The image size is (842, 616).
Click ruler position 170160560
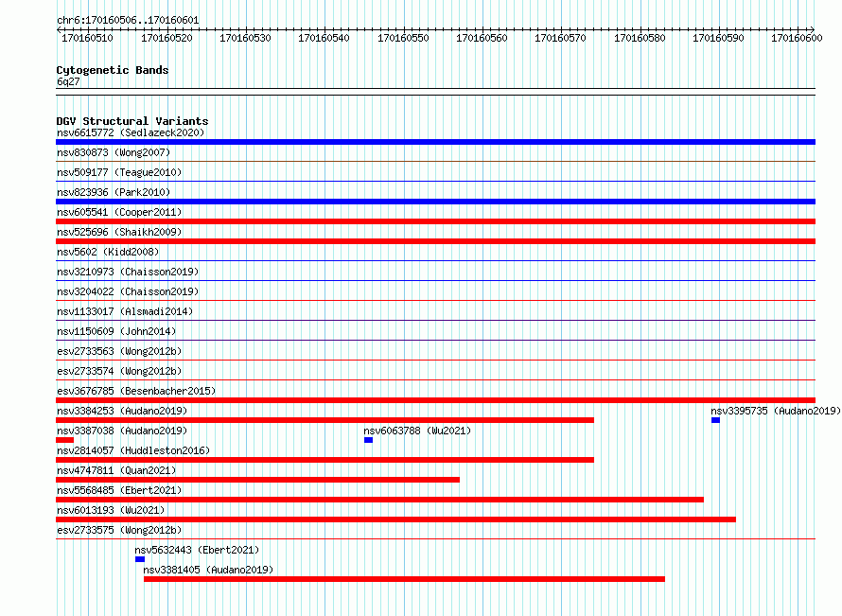point(482,38)
